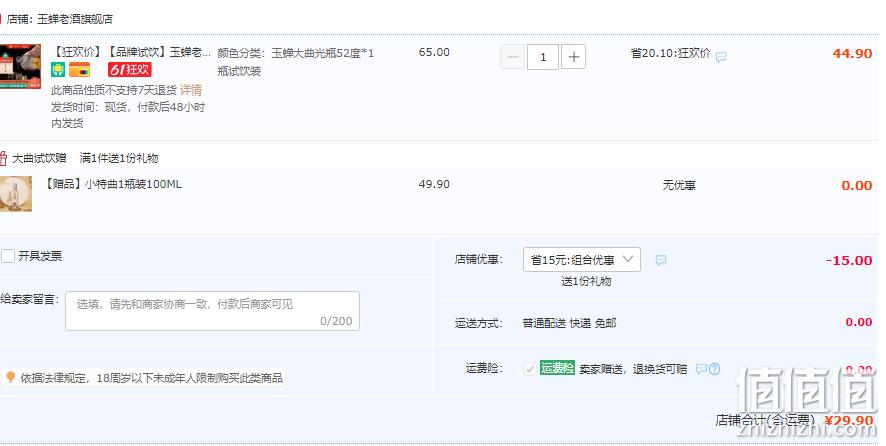Open the 【狂欢价】【品牌试饮】玉蝉老 product title
Viewport: 886px width, 446px height.
[131, 53]
